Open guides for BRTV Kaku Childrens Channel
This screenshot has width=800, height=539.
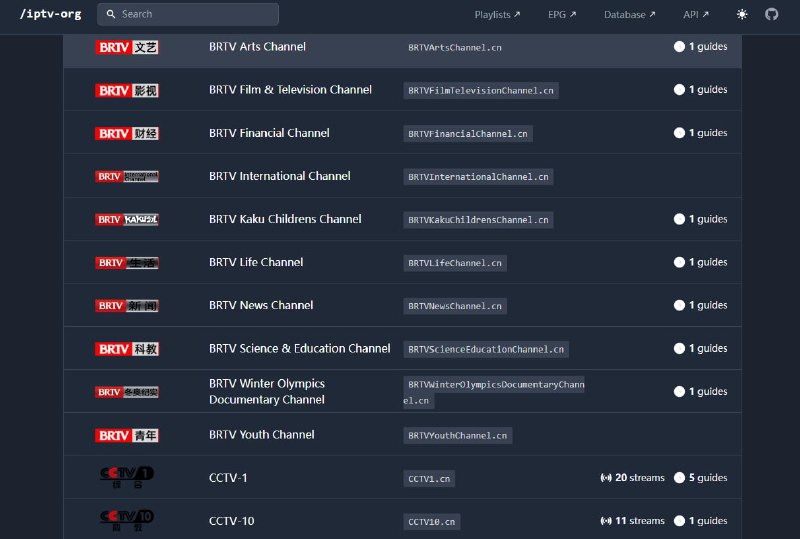[x=700, y=219]
